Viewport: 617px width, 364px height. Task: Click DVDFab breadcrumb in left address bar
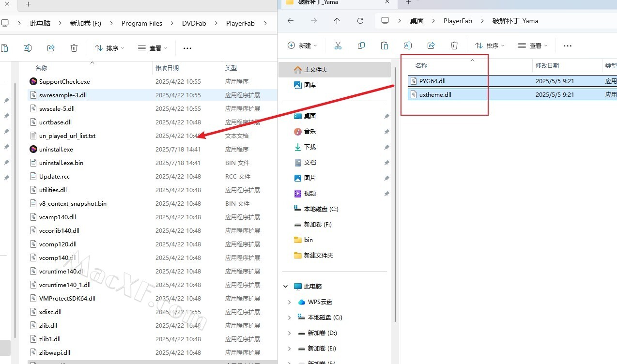[194, 23]
